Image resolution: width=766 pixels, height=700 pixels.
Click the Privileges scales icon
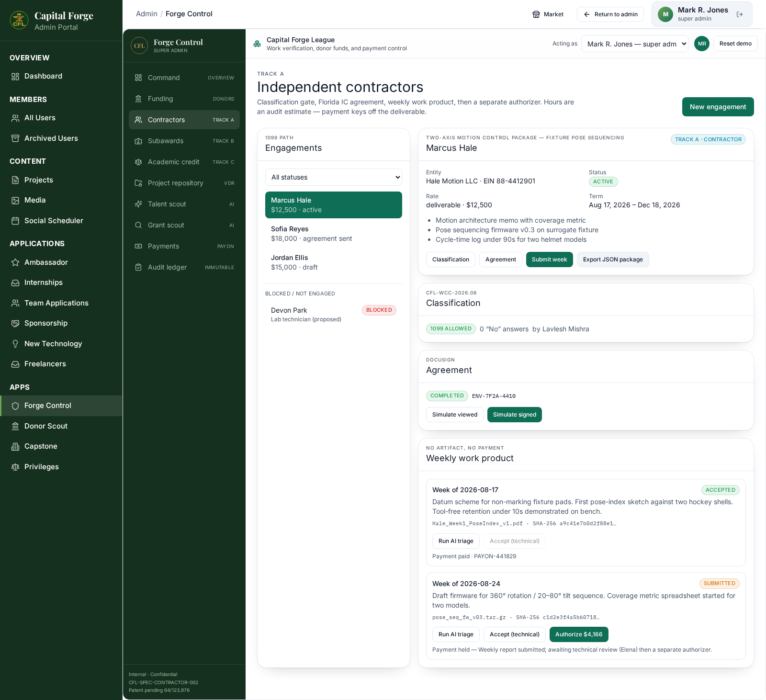[x=15, y=467]
